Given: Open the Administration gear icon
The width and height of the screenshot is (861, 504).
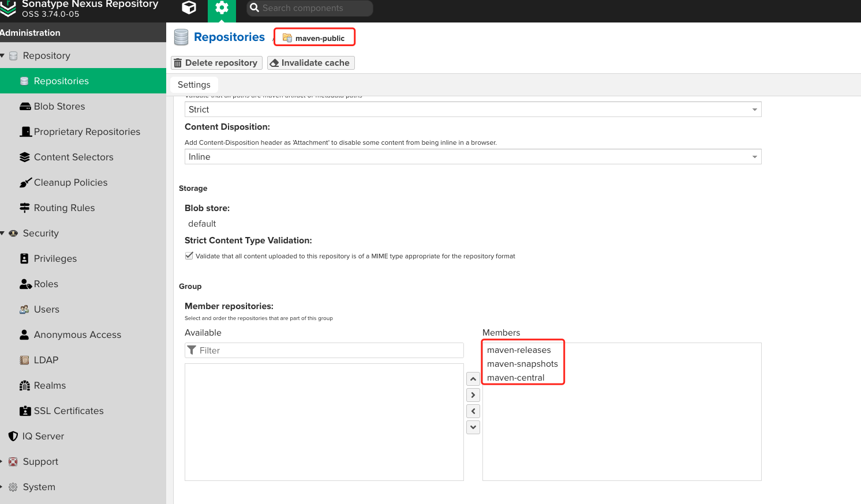Looking at the screenshot, I should pos(222,7).
